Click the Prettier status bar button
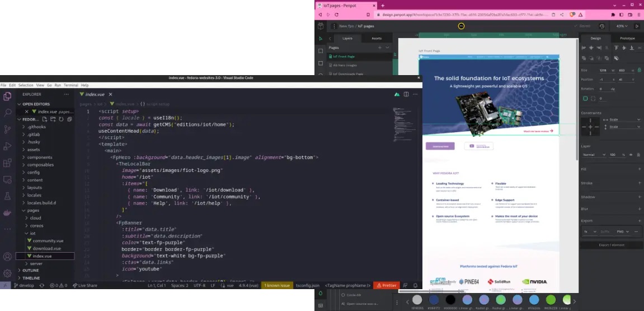This screenshot has height=311, width=644. [386, 285]
